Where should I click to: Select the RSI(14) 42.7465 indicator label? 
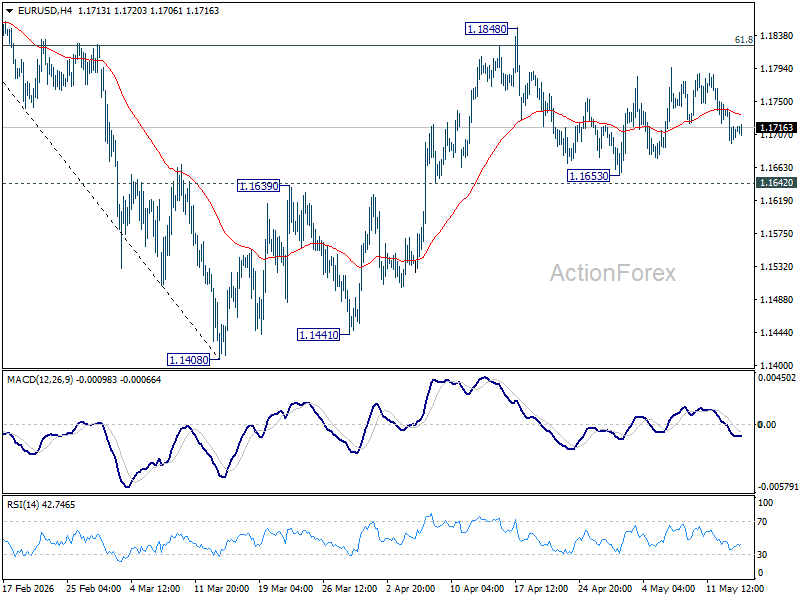(x=41, y=505)
